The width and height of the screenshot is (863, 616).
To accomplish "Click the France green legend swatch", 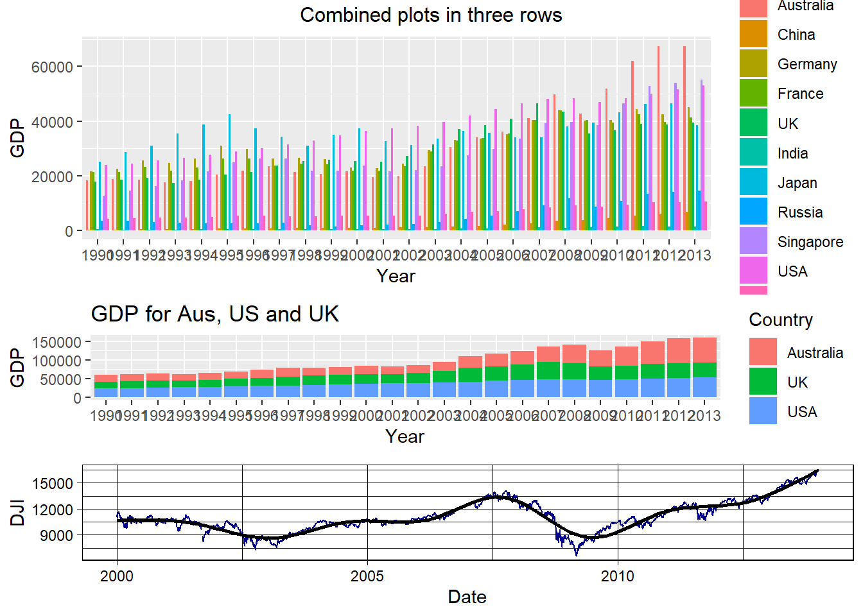I will [x=753, y=93].
